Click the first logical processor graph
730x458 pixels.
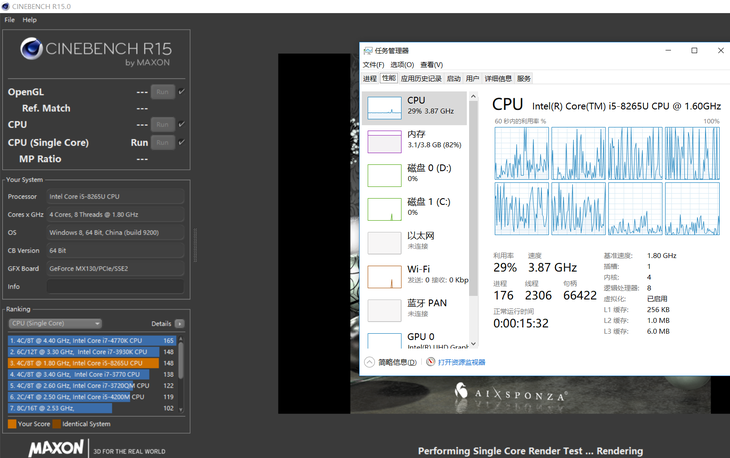[x=521, y=153]
